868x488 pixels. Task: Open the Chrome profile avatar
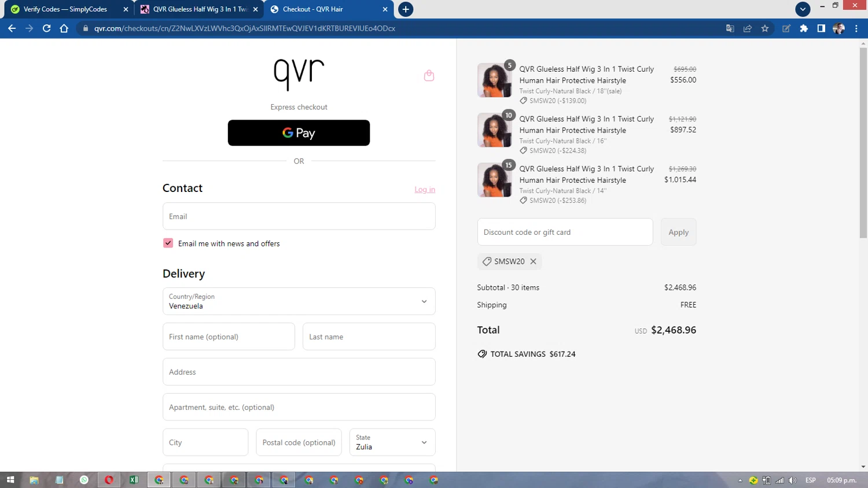(x=838, y=28)
